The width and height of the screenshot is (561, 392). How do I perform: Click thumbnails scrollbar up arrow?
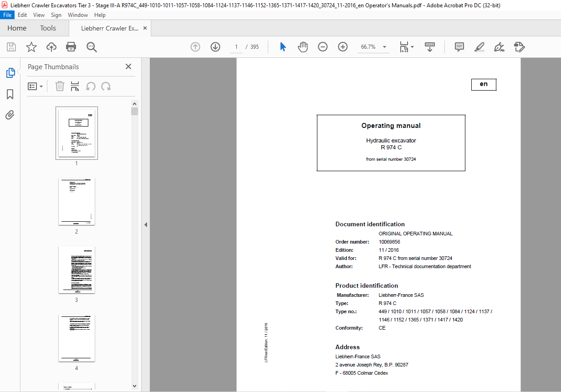click(134, 104)
